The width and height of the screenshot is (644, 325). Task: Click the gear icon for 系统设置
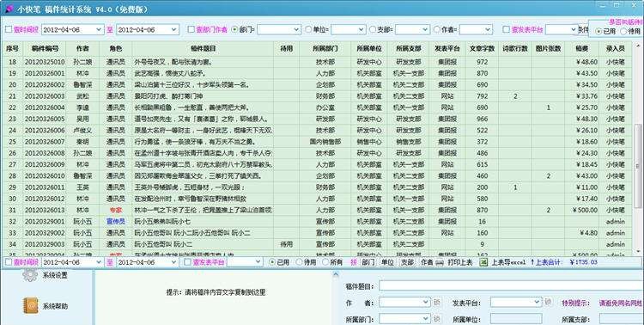tap(30, 275)
